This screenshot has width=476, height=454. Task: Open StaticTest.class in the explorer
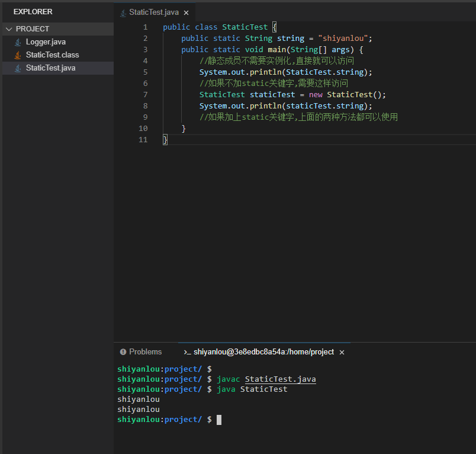point(52,55)
